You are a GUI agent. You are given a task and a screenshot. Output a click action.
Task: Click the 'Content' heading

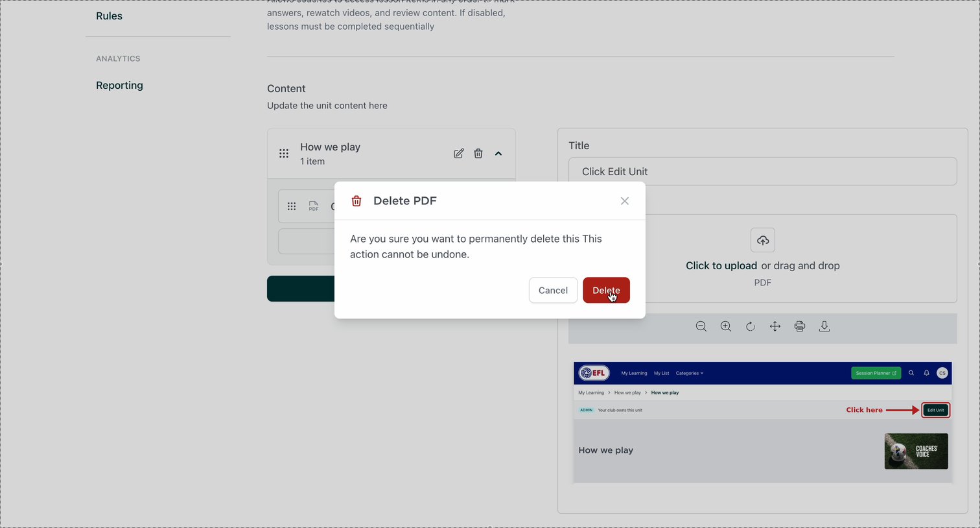(x=286, y=89)
